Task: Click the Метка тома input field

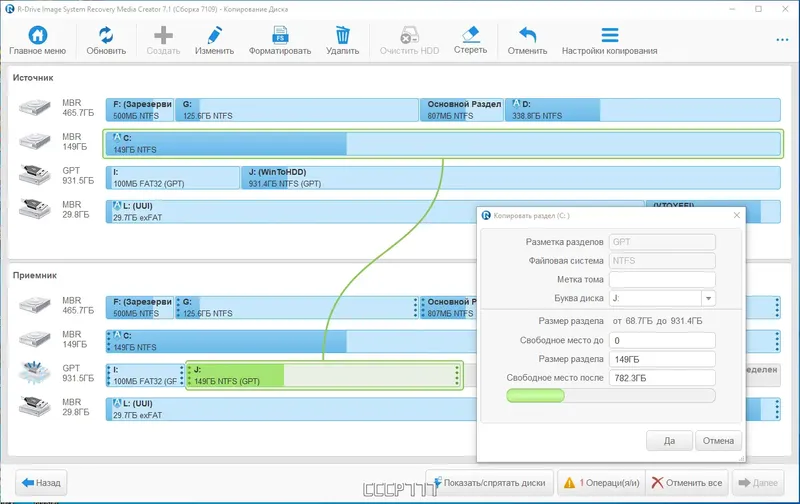Action: (662, 280)
